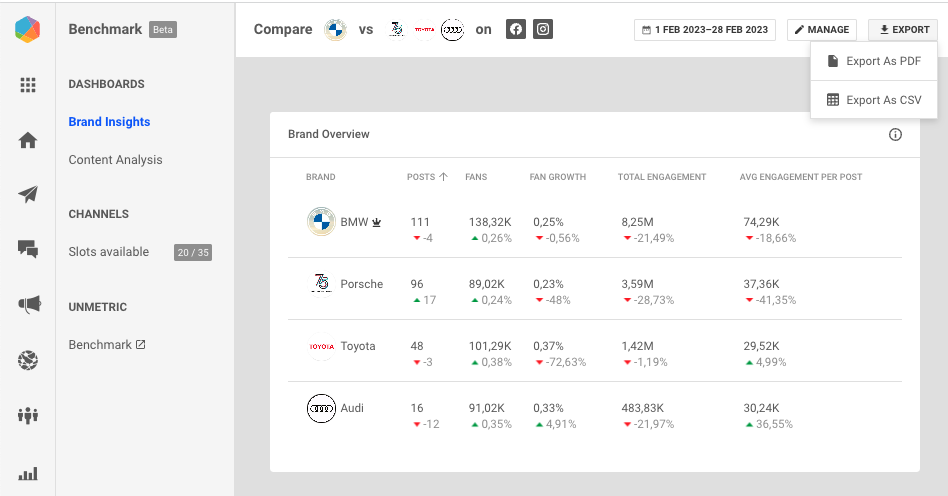Click the Toyota logo in Compare header
The width and height of the screenshot is (948, 496).
click(x=424, y=30)
